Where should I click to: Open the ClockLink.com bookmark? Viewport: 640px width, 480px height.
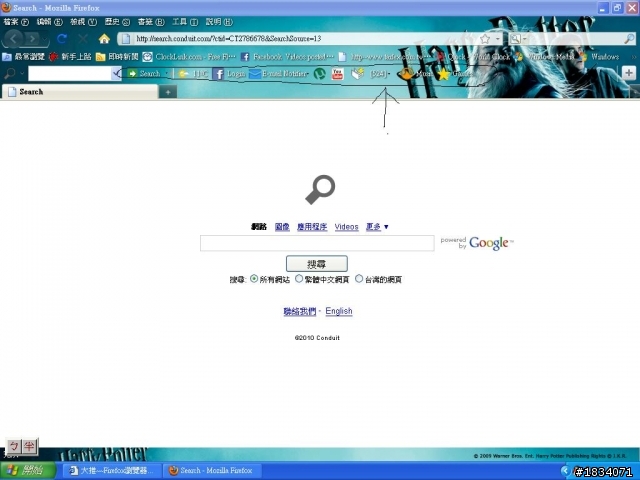[x=189, y=57]
